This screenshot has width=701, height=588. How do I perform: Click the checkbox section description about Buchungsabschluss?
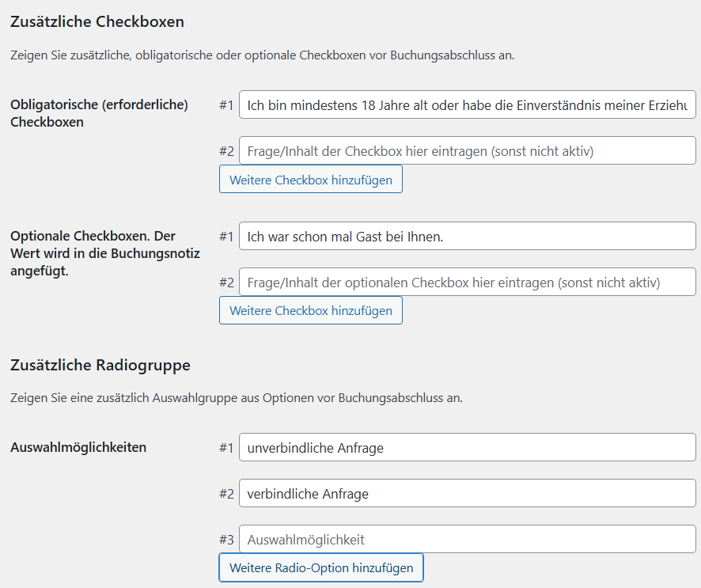[262, 56]
